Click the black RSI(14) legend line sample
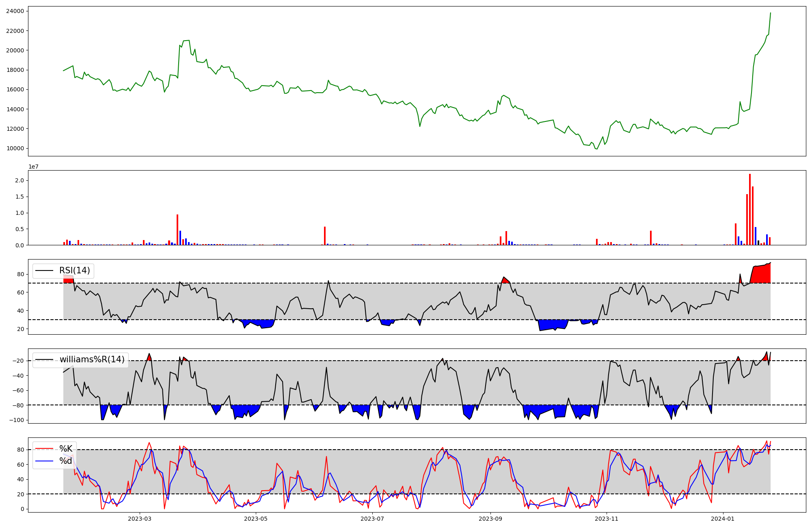 click(x=44, y=270)
